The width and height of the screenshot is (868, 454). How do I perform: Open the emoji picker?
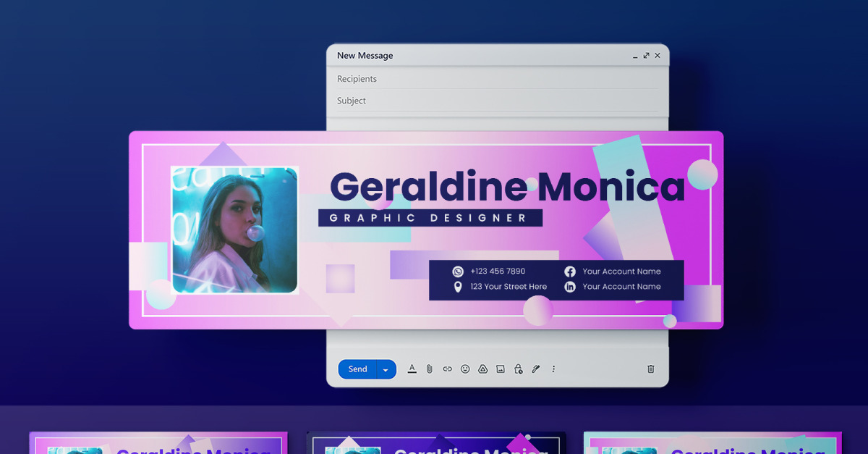464,369
